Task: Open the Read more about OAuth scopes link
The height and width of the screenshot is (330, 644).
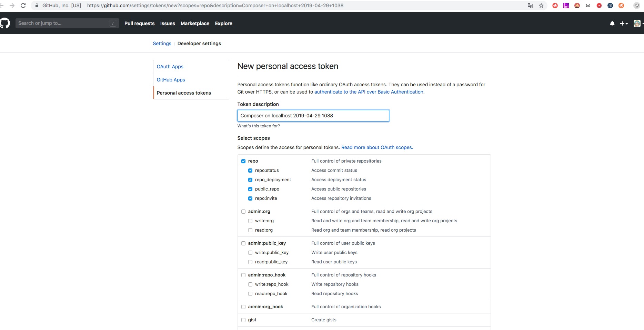Action: click(377, 147)
